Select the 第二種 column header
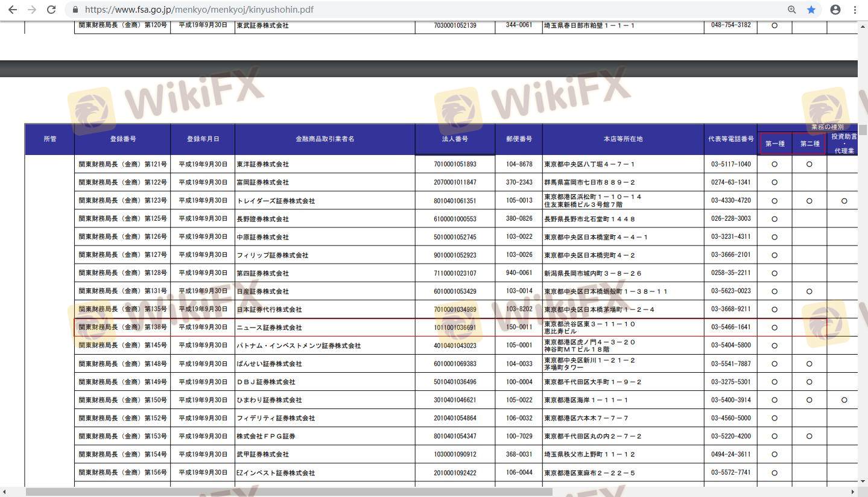 coord(809,144)
